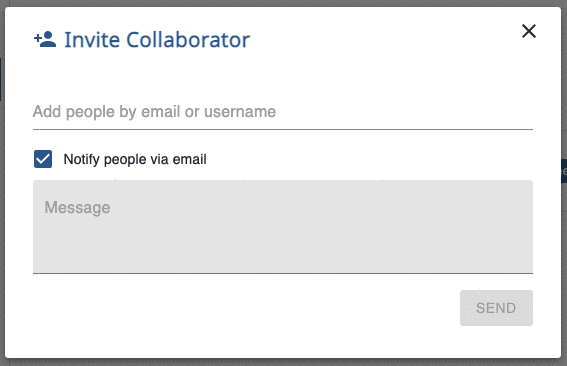Select the email or username input line

coord(283,112)
